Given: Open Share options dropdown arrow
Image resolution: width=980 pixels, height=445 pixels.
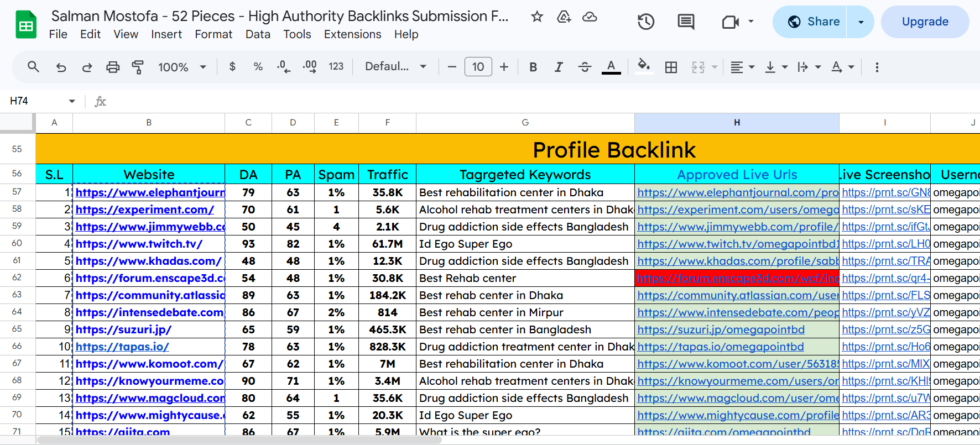Looking at the screenshot, I should (x=861, y=22).
